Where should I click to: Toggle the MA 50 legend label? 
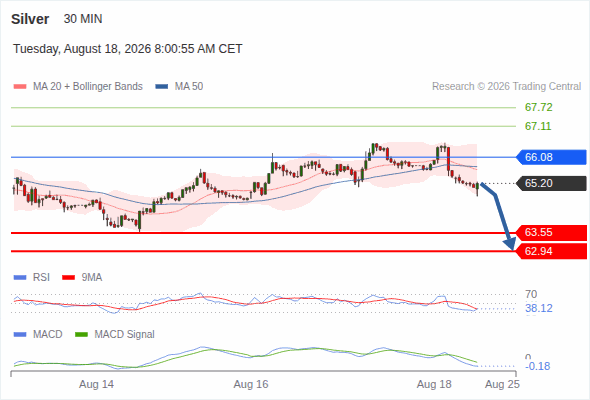189,87
